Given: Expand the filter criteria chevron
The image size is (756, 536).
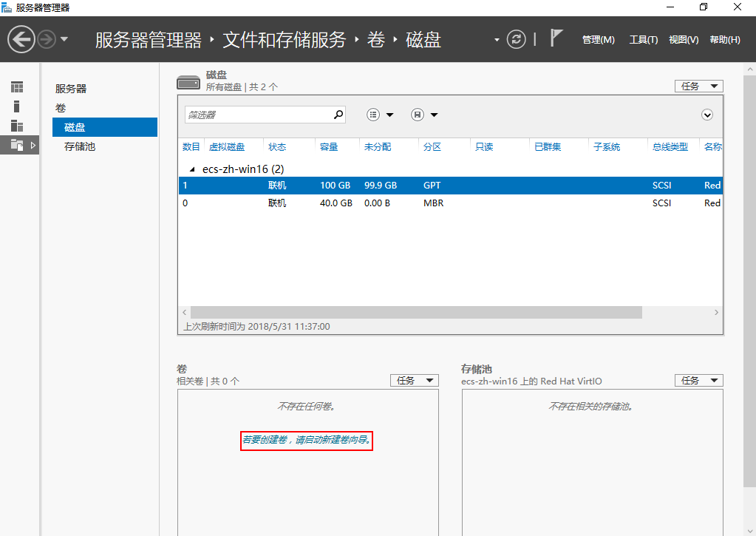Looking at the screenshot, I should [x=707, y=115].
